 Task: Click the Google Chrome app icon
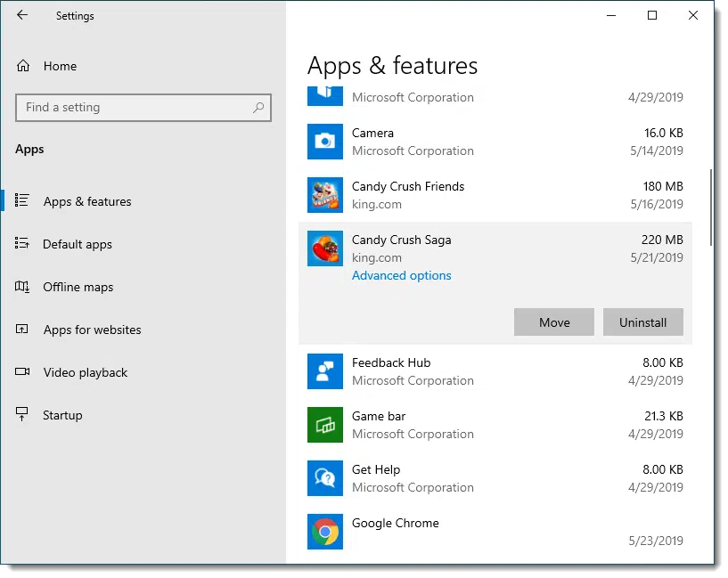[x=325, y=531]
